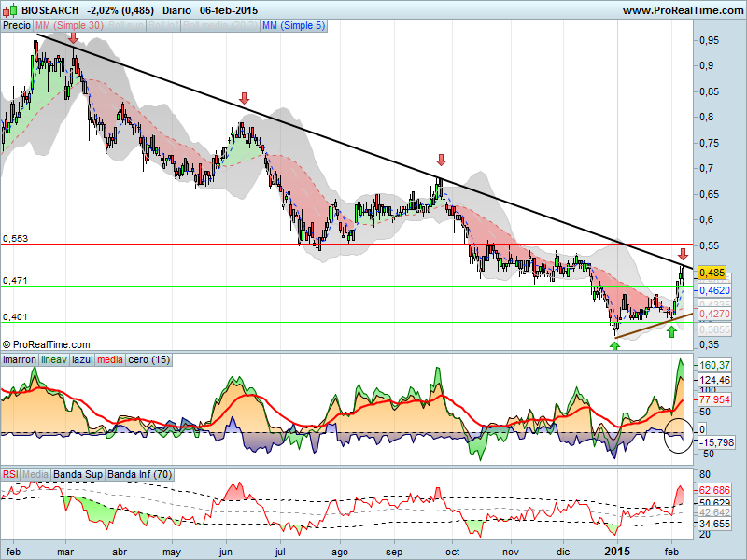Click the grey 0,3855 Bollinger value

713,329
